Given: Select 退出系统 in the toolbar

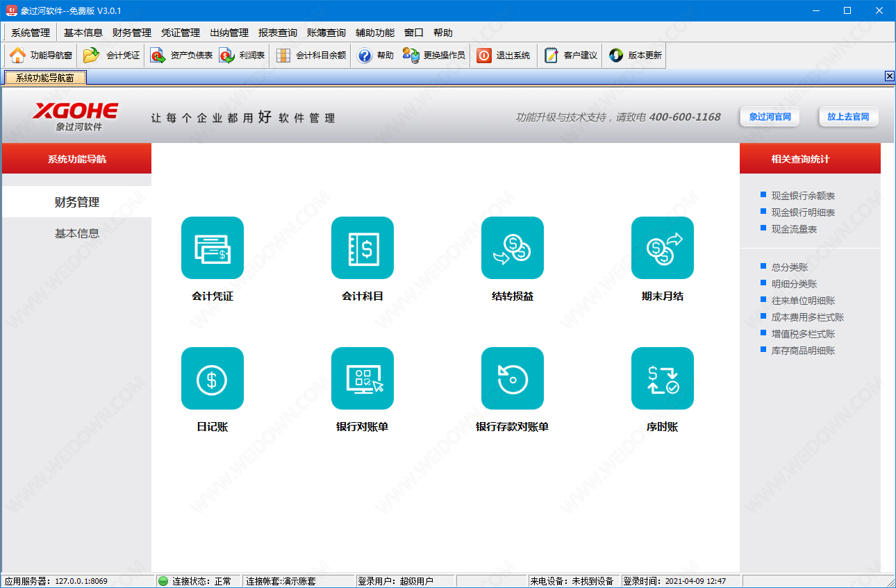Looking at the screenshot, I should (504, 56).
